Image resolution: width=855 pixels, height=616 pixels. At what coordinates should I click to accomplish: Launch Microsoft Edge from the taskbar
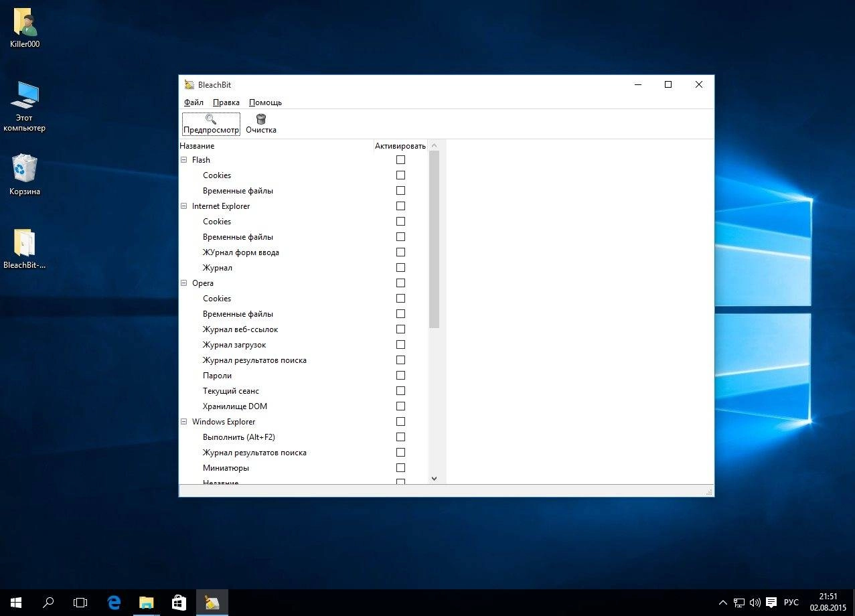click(x=114, y=603)
